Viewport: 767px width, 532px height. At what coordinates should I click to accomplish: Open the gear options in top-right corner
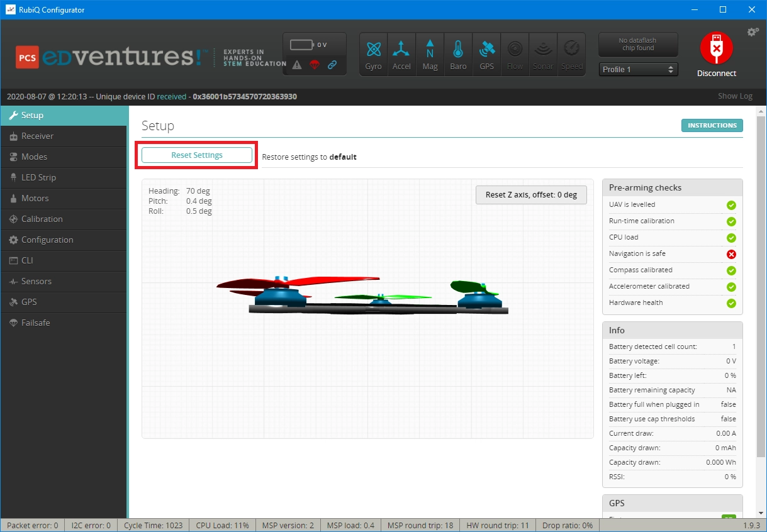pos(753,32)
